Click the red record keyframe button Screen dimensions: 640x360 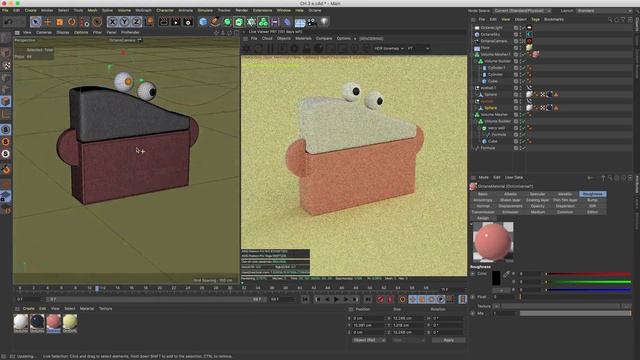[380, 300]
